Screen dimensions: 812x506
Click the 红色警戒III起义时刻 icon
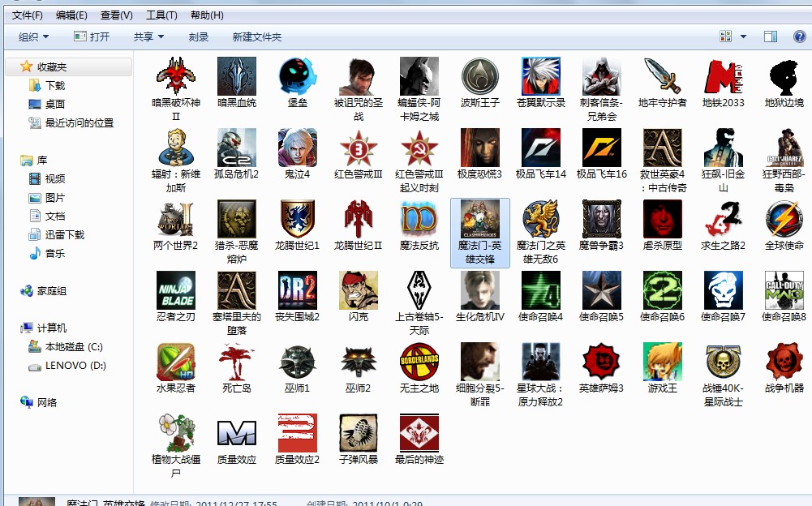419,148
